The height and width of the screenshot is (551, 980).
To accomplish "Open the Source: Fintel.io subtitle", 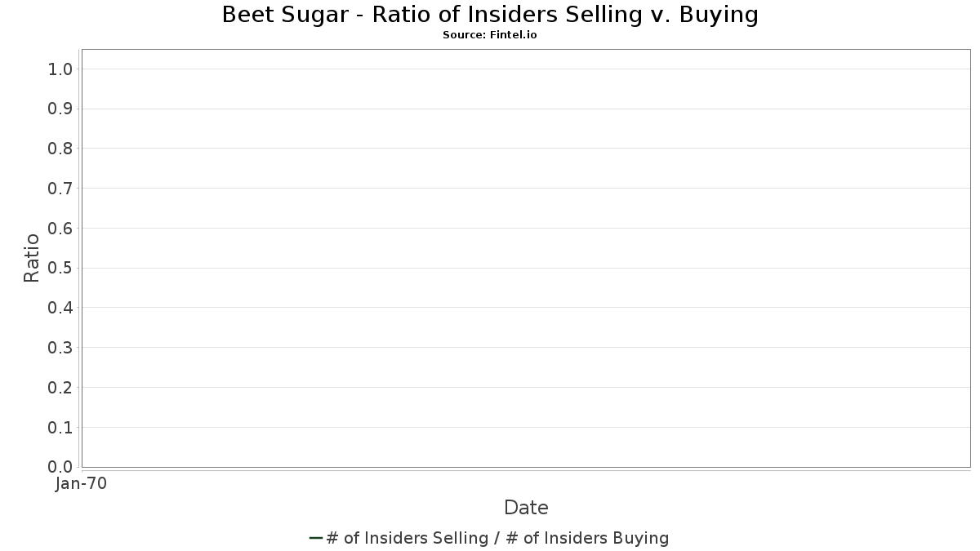I will [x=490, y=35].
